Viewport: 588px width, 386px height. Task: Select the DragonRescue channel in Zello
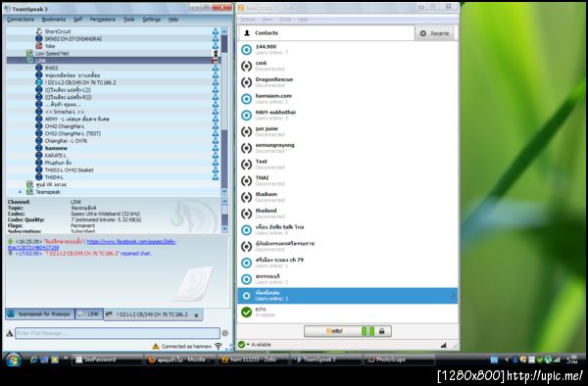click(348, 82)
